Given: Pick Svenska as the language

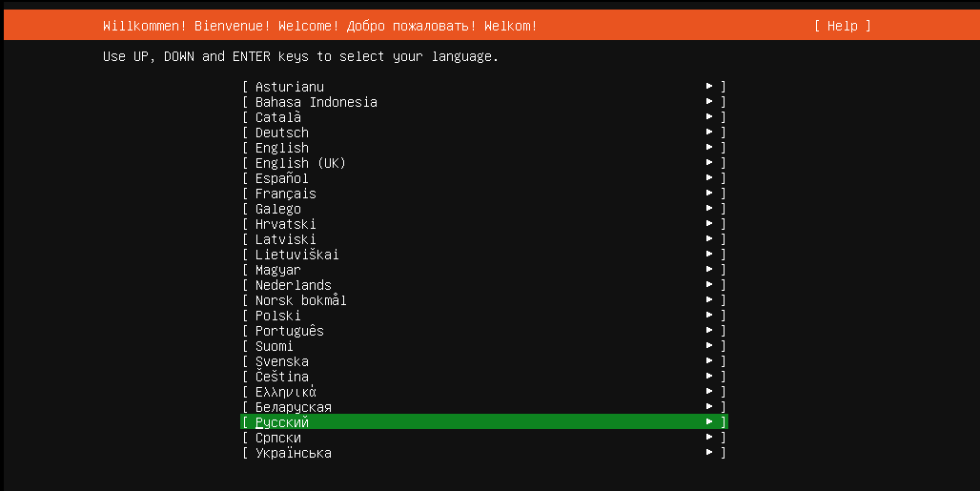Looking at the screenshot, I should pyautogui.click(x=282, y=361).
